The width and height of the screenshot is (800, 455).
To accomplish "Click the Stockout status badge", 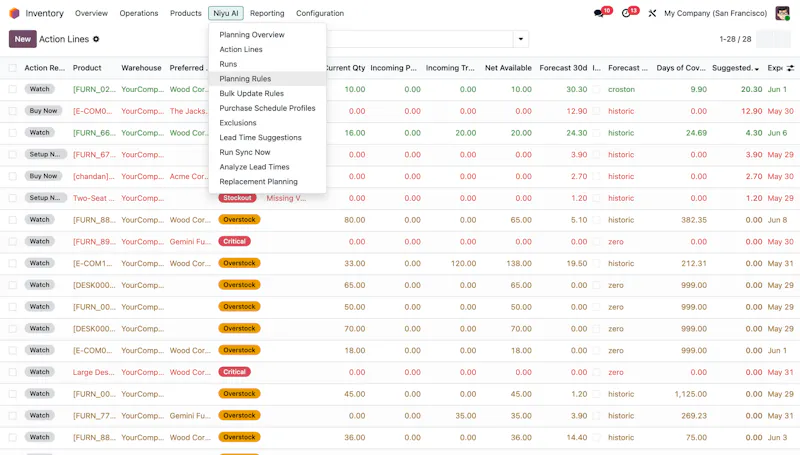I will (237, 198).
